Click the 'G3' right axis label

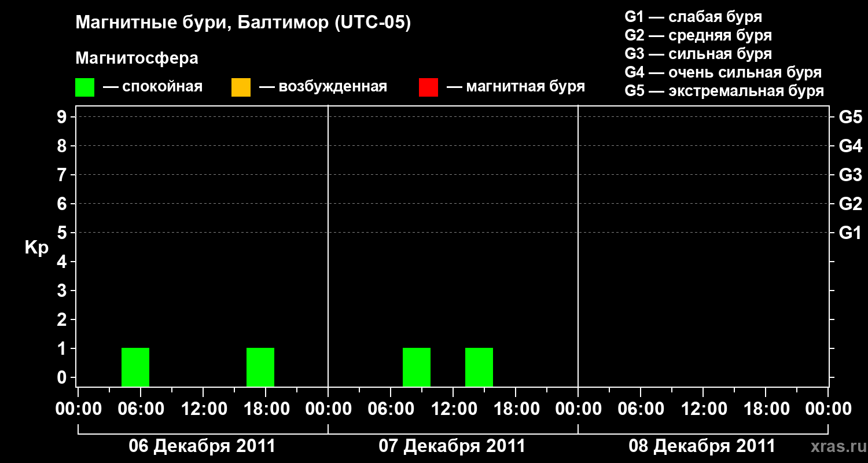[x=851, y=175]
